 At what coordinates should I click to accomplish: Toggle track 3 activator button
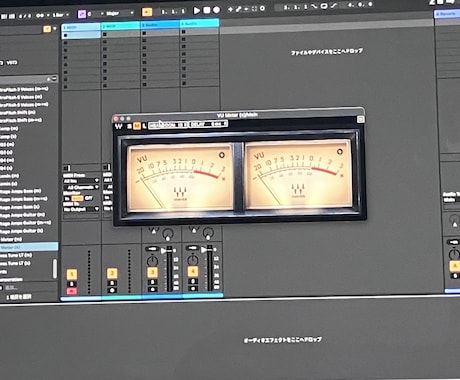[x=152, y=272]
